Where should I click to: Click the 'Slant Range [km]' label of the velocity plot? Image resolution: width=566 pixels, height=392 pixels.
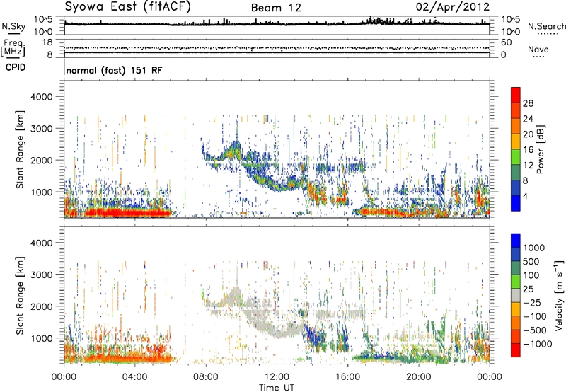(20, 295)
